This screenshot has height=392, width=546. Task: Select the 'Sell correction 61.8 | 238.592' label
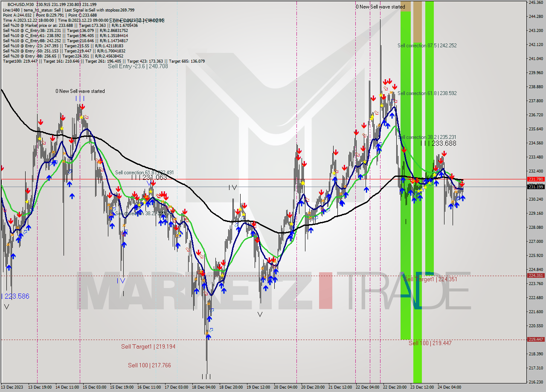tap(427, 93)
